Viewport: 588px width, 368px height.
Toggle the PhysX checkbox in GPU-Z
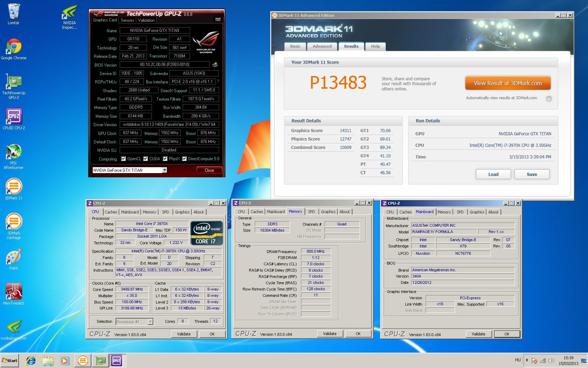(x=165, y=159)
